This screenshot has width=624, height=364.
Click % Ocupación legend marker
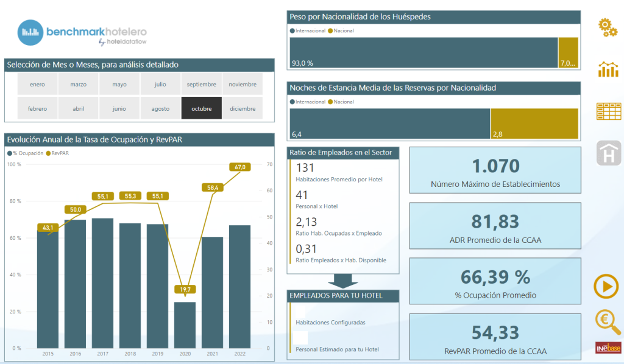[x=10, y=153]
